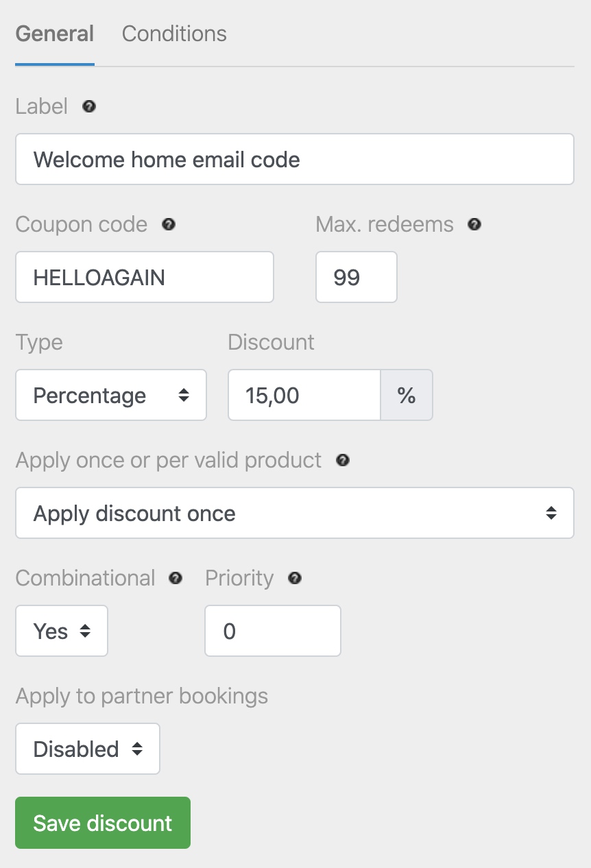Click the Coupon code field containing HELLOAGAIN
Image resolution: width=591 pixels, height=868 pixels.
click(x=145, y=277)
